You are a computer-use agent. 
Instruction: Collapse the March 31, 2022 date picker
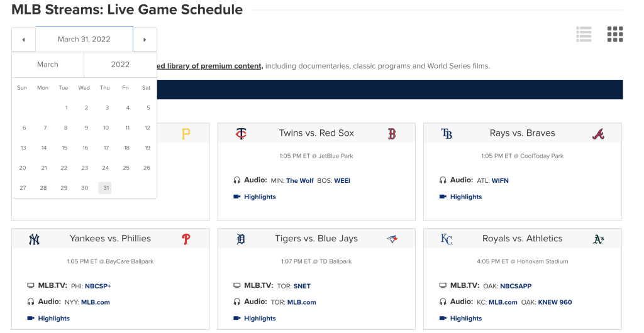pyautogui.click(x=84, y=40)
